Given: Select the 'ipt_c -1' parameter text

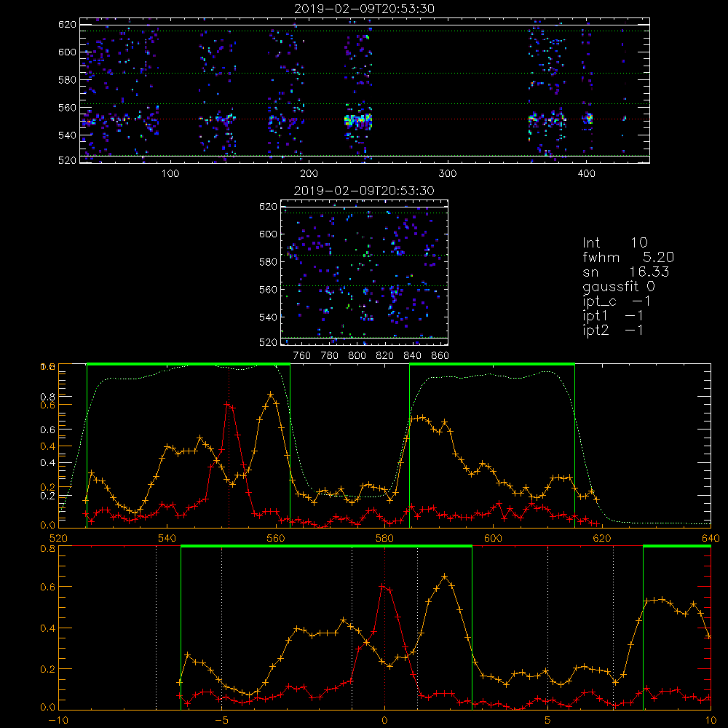Looking at the screenshot, I should coord(617,302).
